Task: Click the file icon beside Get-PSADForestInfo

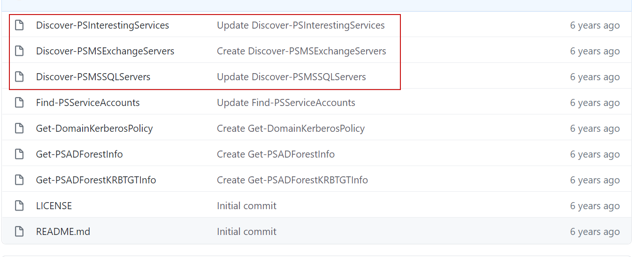Action: pyautogui.click(x=19, y=154)
